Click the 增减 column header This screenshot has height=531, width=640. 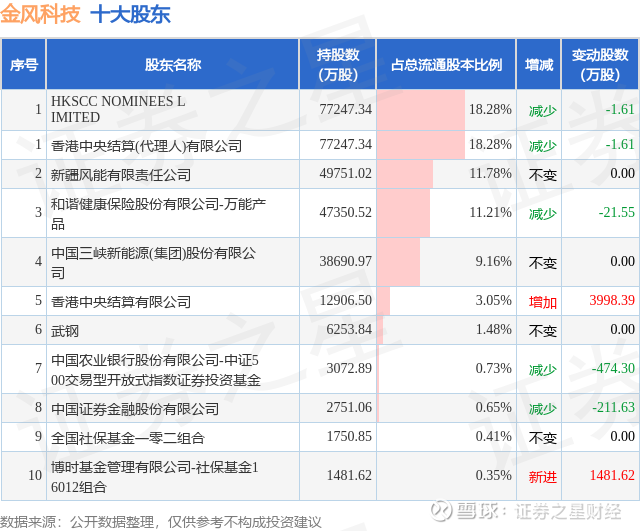[x=539, y=64]
